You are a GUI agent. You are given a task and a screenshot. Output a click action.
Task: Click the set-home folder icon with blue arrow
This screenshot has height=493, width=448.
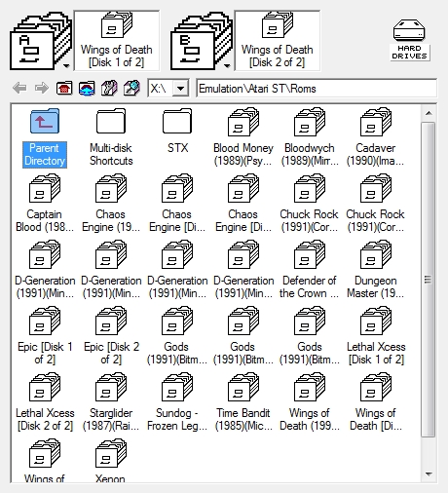coord(87,88)
